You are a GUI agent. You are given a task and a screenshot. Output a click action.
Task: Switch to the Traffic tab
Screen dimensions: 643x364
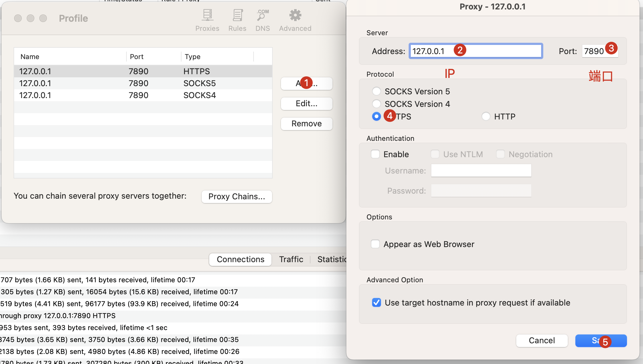click(291, 259)
